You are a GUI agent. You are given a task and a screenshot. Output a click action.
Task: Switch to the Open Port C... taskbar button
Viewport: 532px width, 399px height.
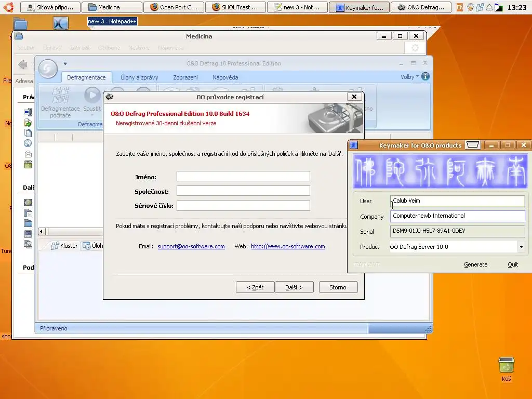[174, 7]
